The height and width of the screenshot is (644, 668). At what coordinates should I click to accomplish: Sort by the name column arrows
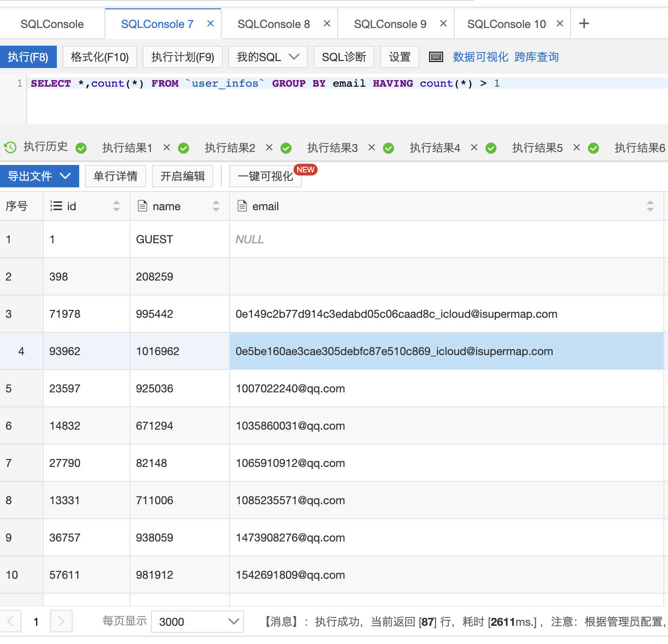tap(216, 206)
